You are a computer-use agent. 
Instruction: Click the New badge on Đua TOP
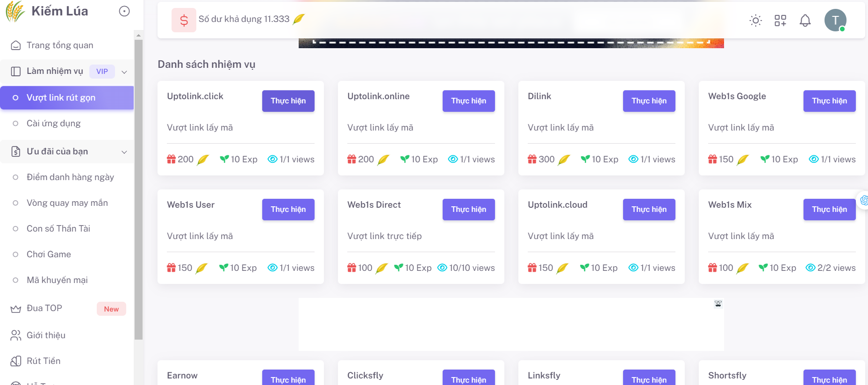click(x=111, y=309)
